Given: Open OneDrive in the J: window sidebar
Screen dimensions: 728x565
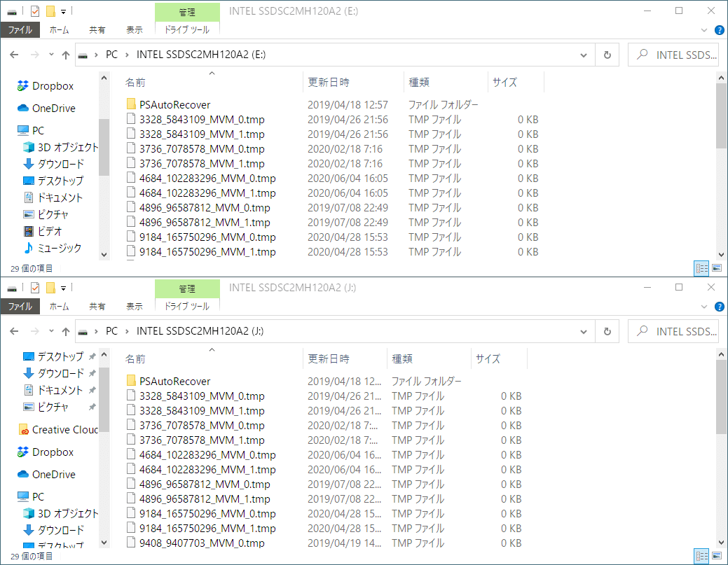Looking at the screenshot, I should (x=46, y=474).
